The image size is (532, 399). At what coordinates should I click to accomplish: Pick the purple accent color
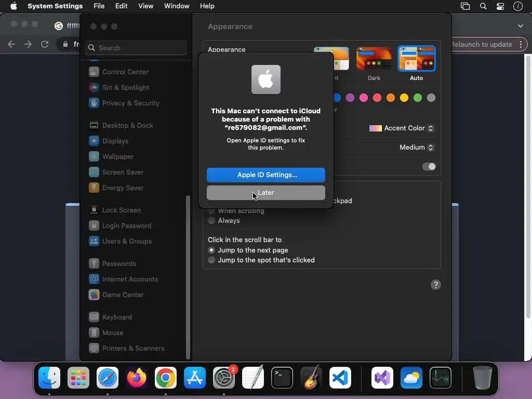coord(350,98)
